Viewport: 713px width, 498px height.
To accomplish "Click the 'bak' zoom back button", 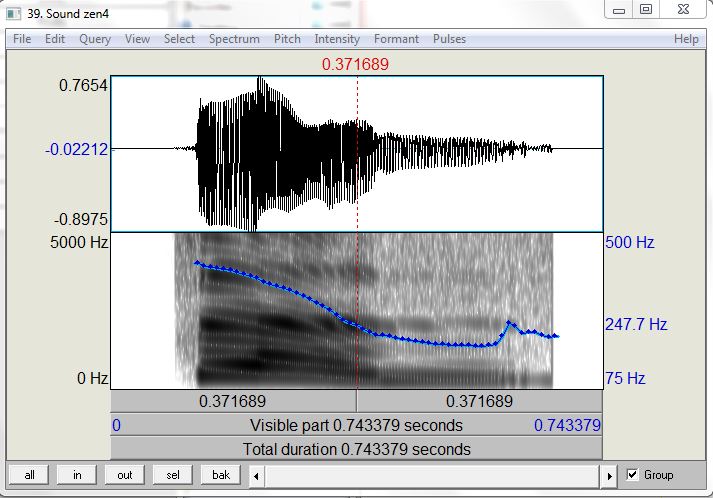I will [221, 475].
